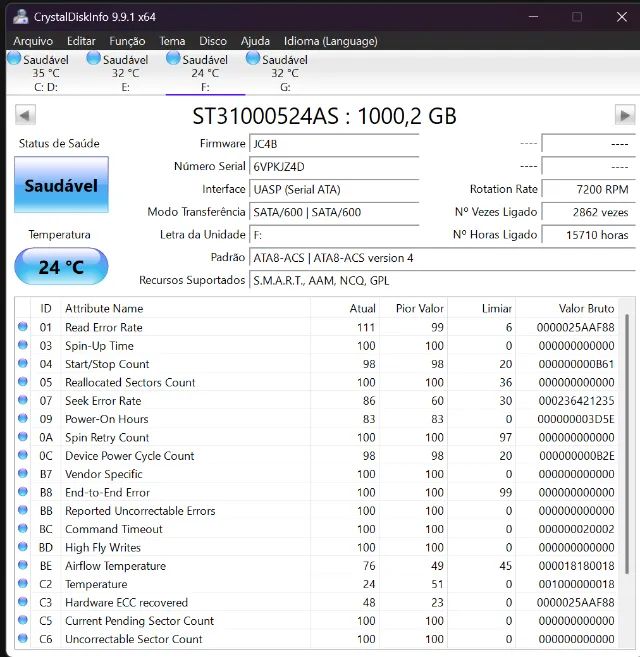Open the Ajuda menu
Viewport: 640px width, 657px height.
point(255,41)
